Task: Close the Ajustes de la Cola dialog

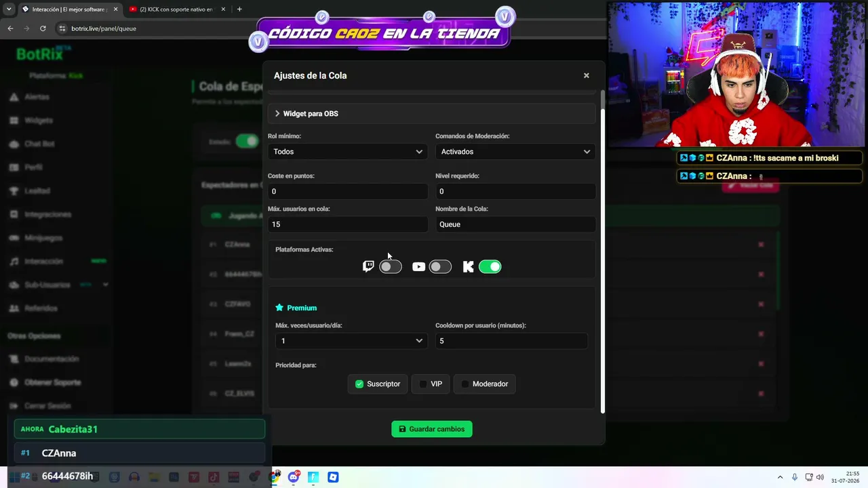Action: (587, 75)
